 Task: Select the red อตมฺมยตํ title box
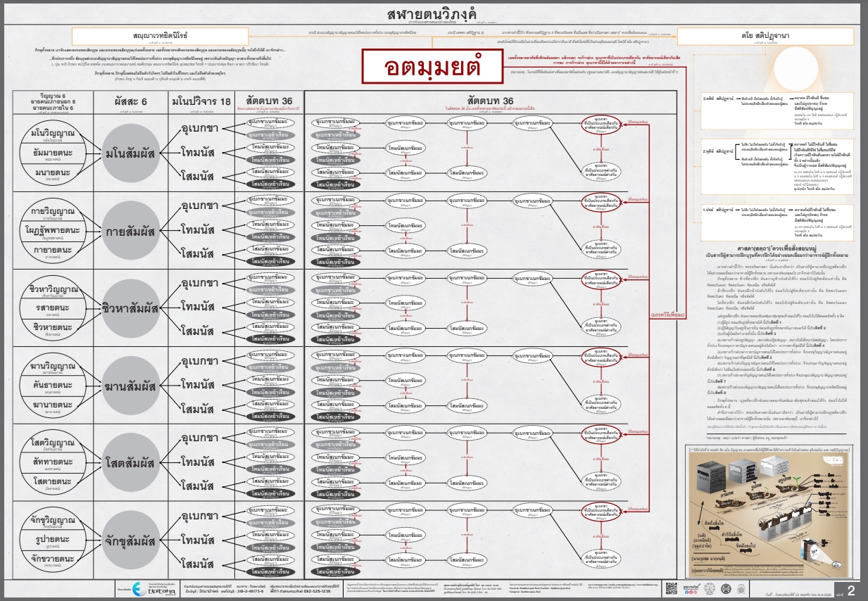[433, 68]
